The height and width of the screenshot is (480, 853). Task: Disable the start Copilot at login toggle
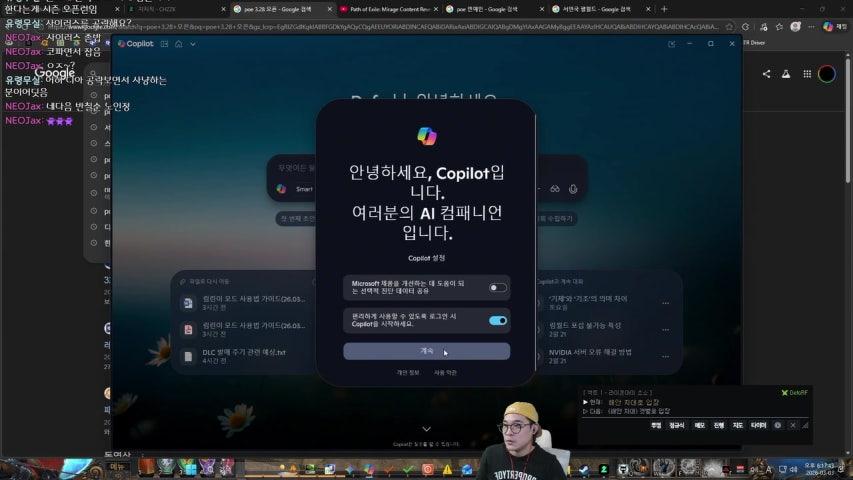[x=497, y=321]
